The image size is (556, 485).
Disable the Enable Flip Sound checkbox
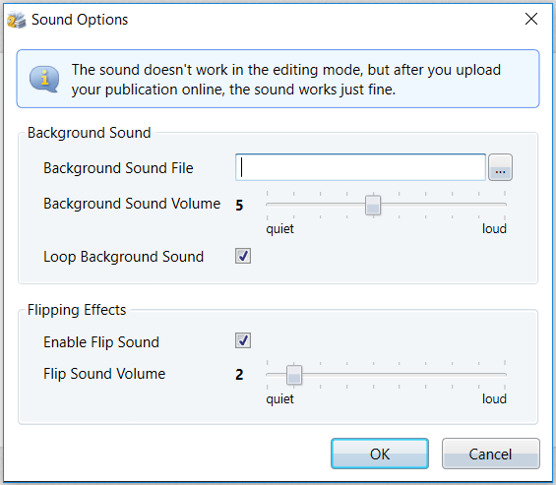pyautogui.click(x=243, y=341)
